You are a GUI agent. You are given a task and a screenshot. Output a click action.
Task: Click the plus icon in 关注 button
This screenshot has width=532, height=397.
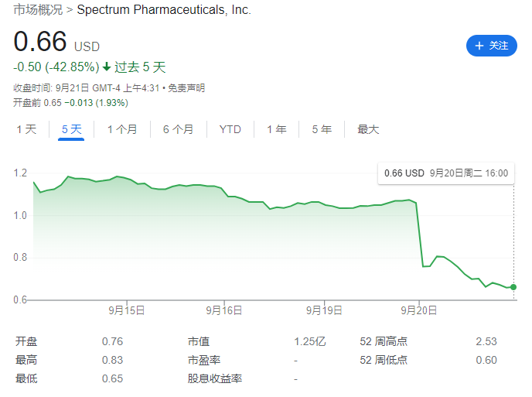pos(479,46)
